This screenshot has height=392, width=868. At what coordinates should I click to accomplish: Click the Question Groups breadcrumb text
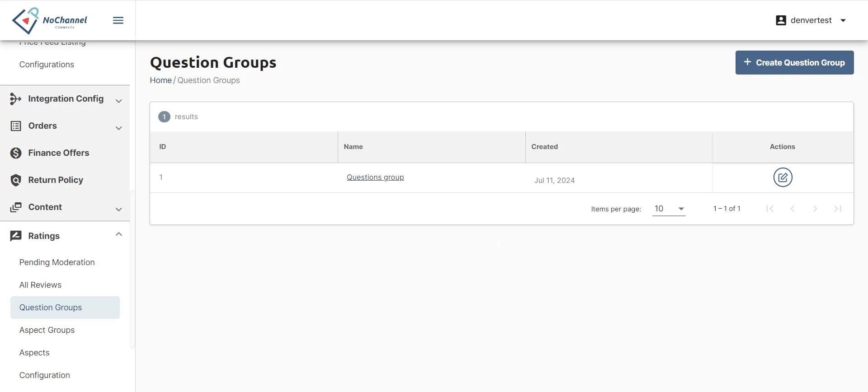[208, 80]
